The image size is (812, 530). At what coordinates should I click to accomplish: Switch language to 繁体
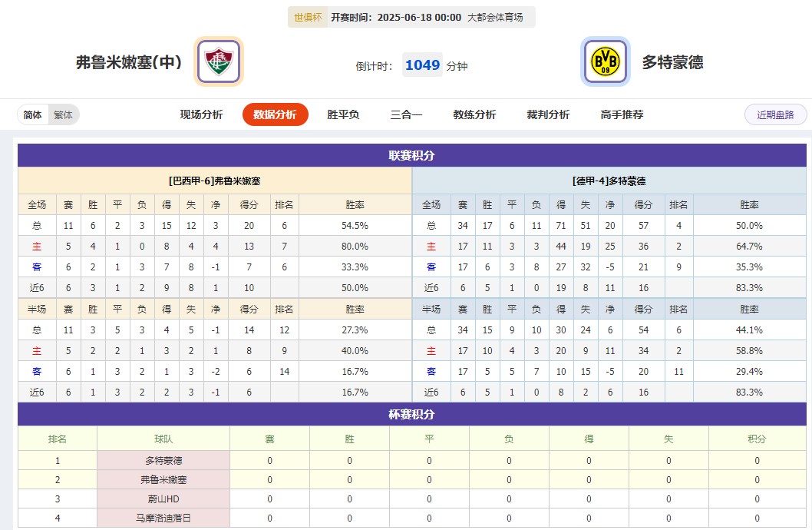(x=63, y=114)
